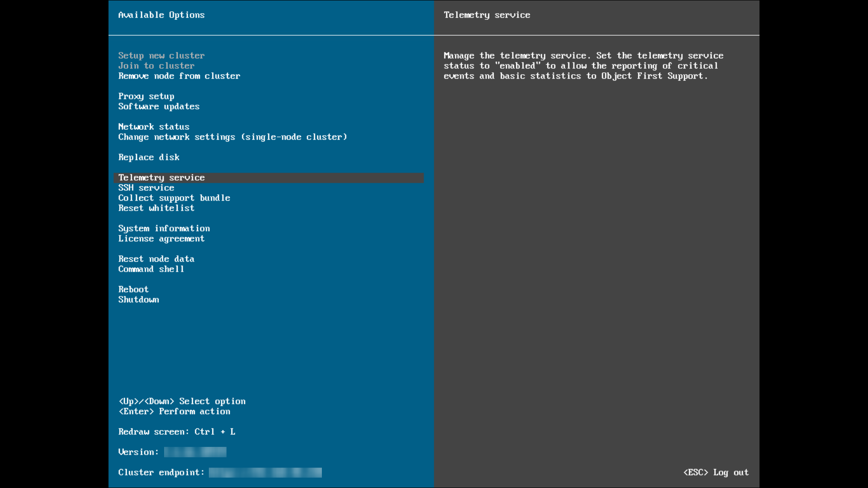This screenshot has width=868, height=488.
Task: Choose the Replace disk option
Action: 149,157
